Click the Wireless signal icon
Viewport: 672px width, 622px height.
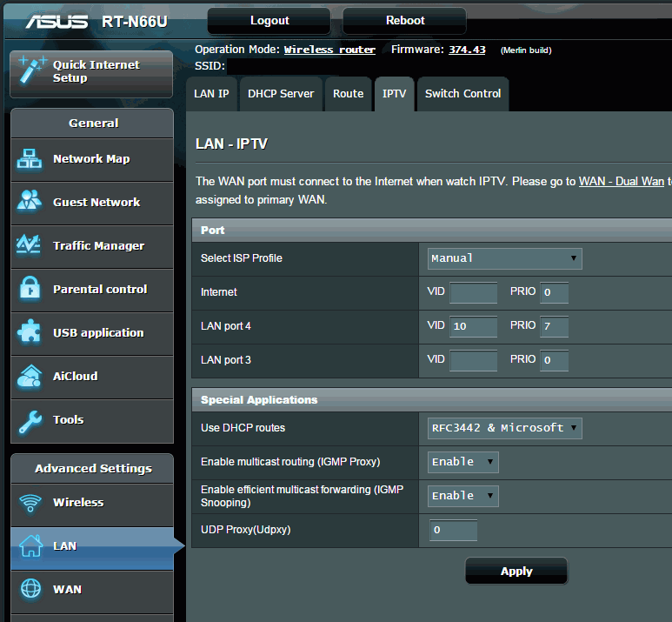[30, 503]
